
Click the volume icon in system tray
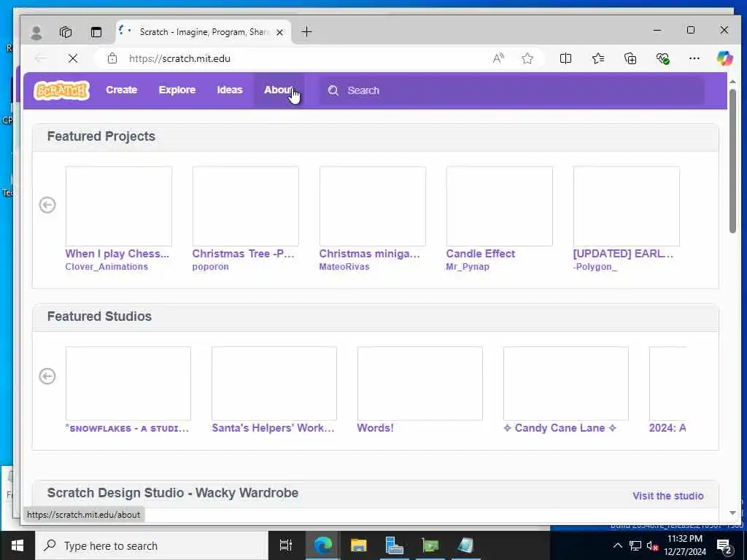pyautogui.click(x=652, y=545)
